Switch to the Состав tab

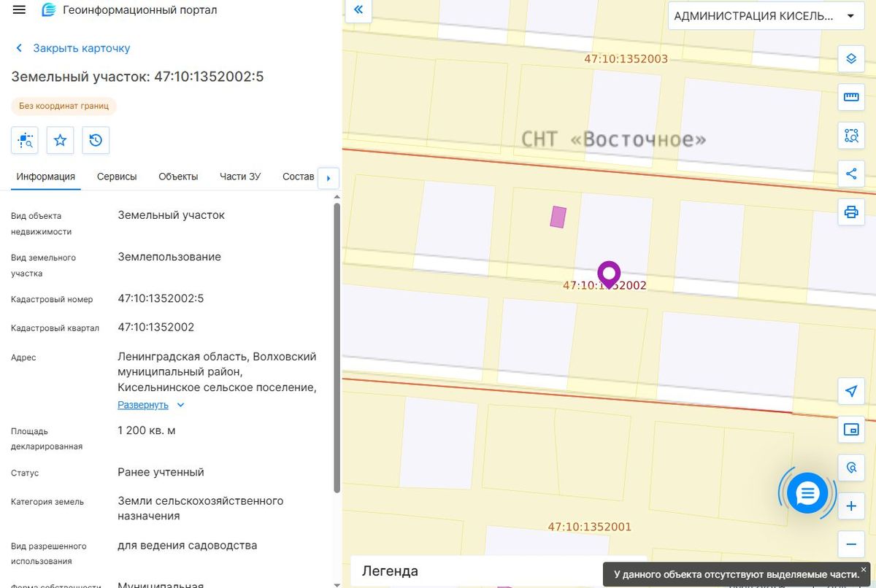pyautogui.click(x=298, y=177)
